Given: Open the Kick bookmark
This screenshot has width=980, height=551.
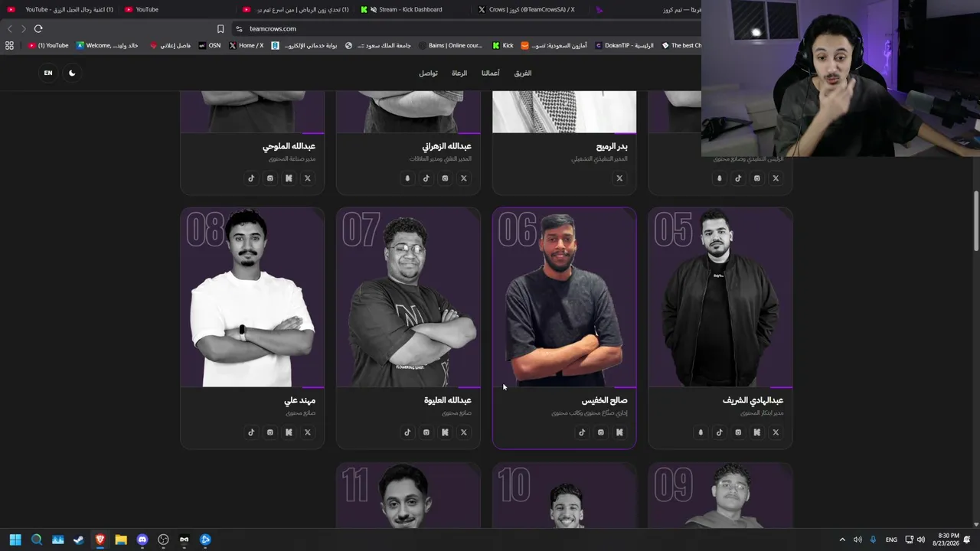Looking at the screenshot, I should pyautogui.click(x=503, y=46).
